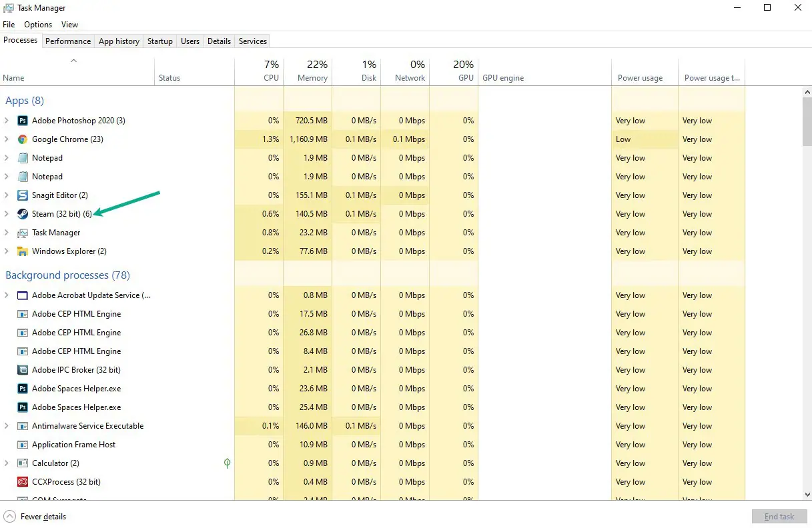This screenshot has width=812, height=528.
Task: Click the End task button
Action: click(x=779, y=517)
